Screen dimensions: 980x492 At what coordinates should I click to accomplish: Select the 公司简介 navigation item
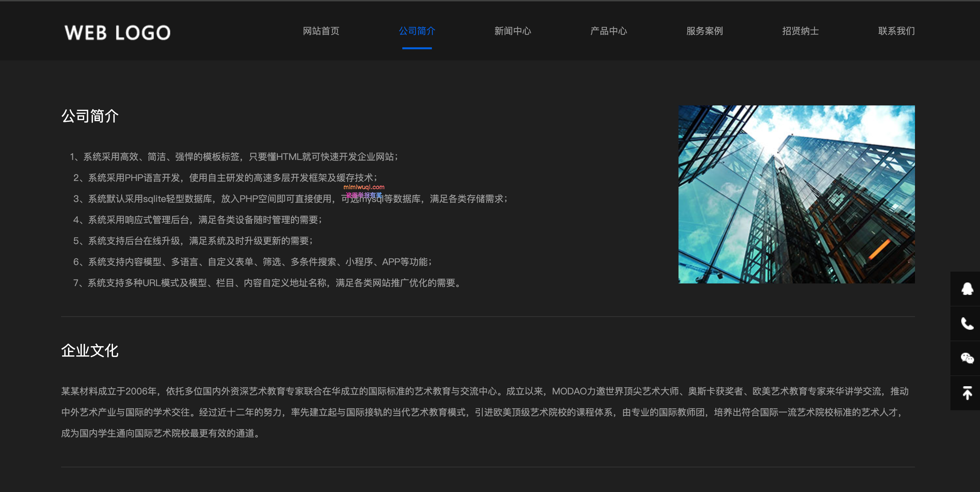tap(417, 31)
